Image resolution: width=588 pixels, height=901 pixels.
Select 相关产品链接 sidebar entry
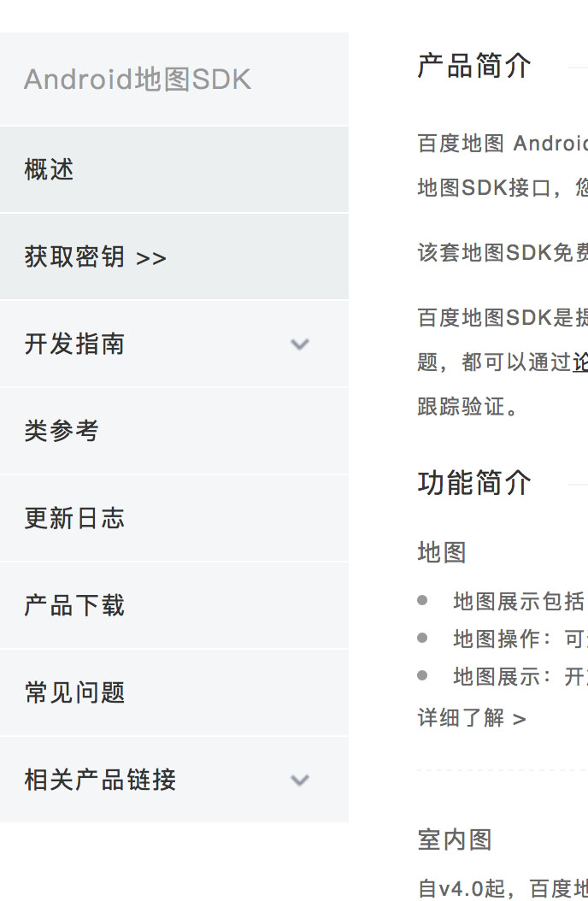(174, 780)
